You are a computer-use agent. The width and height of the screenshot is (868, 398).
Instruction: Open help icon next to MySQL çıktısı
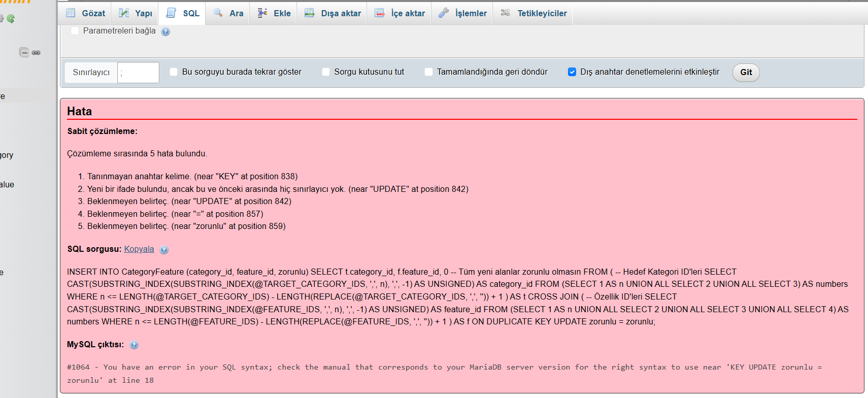pos(134,345)
